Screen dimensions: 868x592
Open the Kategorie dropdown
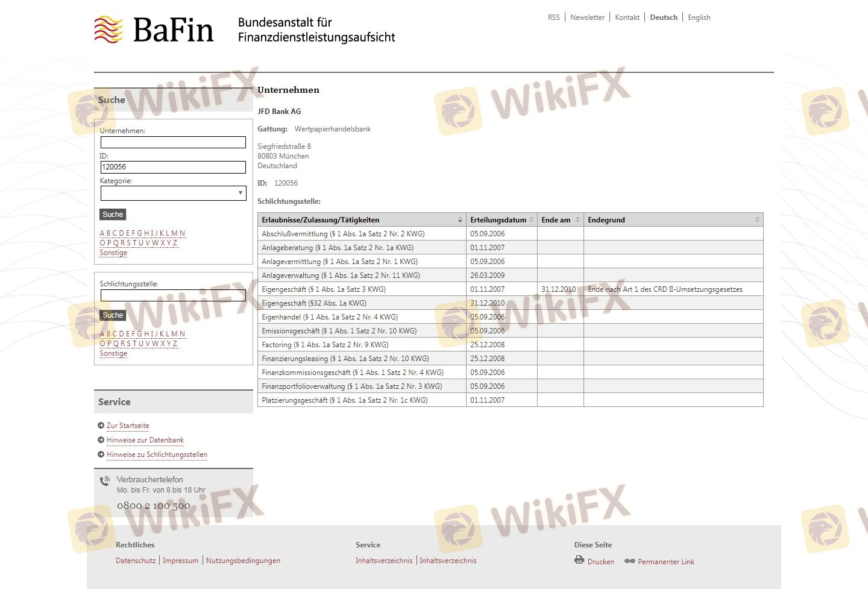click(173, 193)
